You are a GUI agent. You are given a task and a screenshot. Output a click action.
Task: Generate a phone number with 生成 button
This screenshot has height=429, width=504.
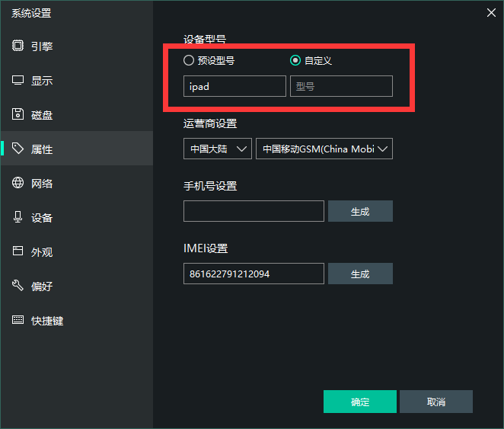coord(360,211)
